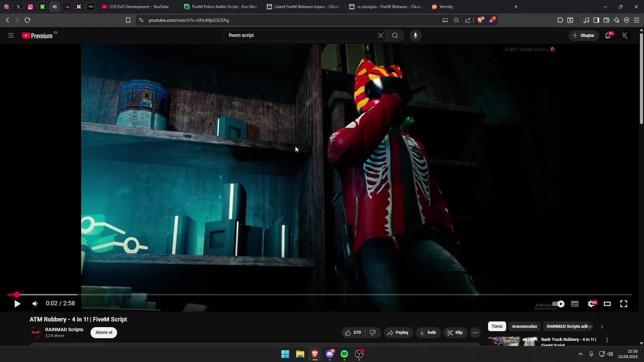This screenshot has width=644, height=362.
Task: Toggle the browser sidebar panel
Action: point(596,20)
